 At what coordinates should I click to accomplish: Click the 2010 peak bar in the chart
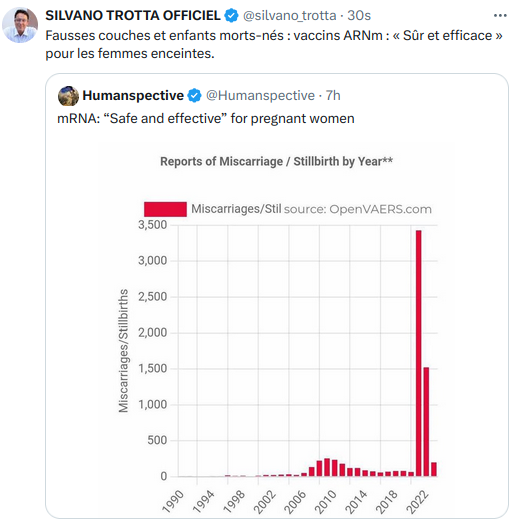click(x=327, y=467)
